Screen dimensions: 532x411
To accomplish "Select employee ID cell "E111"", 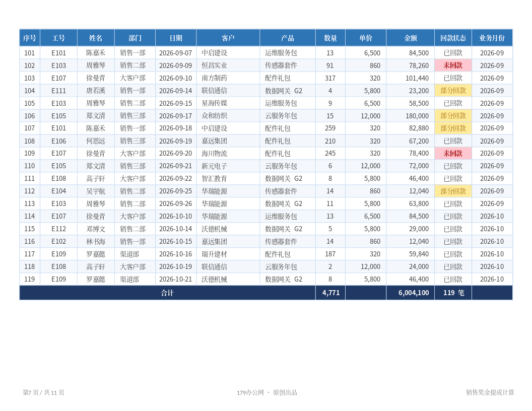I will (x=59, y=91).
